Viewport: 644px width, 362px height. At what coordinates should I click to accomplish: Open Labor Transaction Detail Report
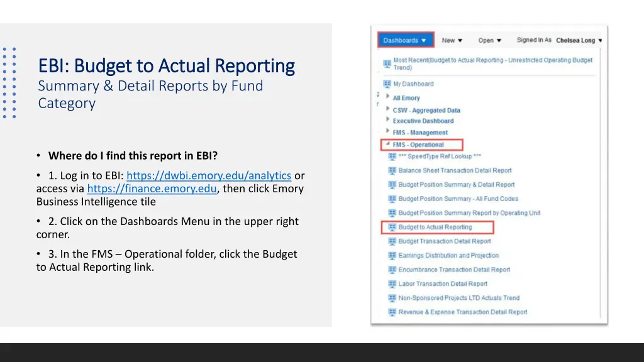(443, 284)
